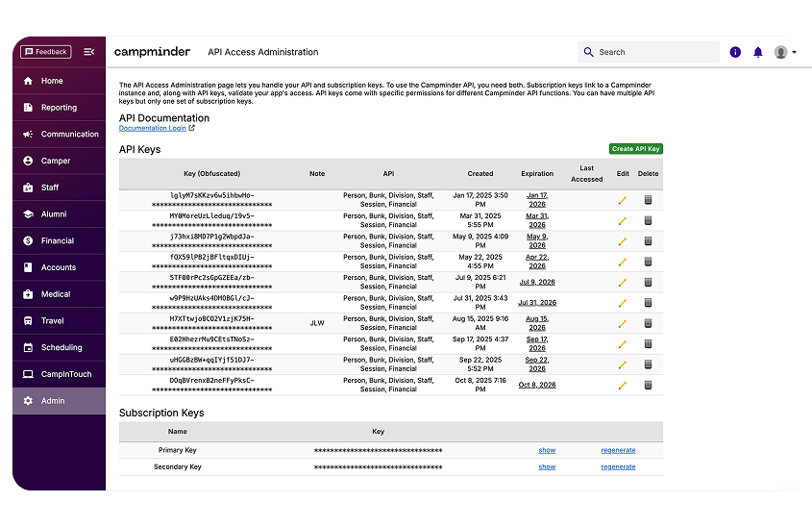Open the Documentation Login link

pos(153,128)
